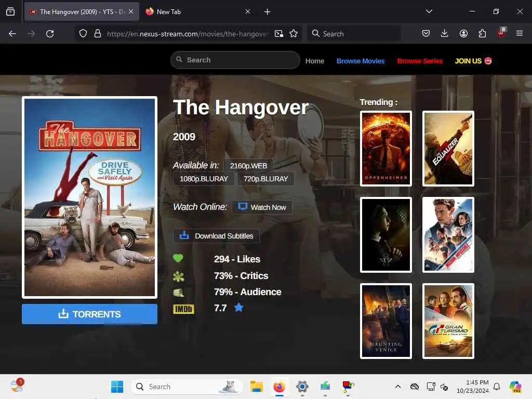Screen dimensions: 532x399
Task: Click the 2009 year text
Action: pyautogui.click(x=184, y=137)
